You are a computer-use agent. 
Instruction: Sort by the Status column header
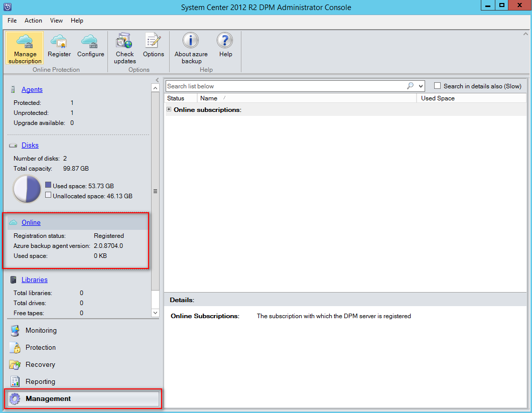[181, 98]
